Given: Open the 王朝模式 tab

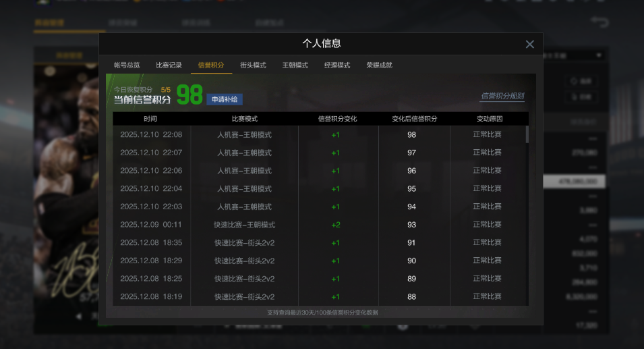Looking at the screenshot, I should tap(295, 65).
